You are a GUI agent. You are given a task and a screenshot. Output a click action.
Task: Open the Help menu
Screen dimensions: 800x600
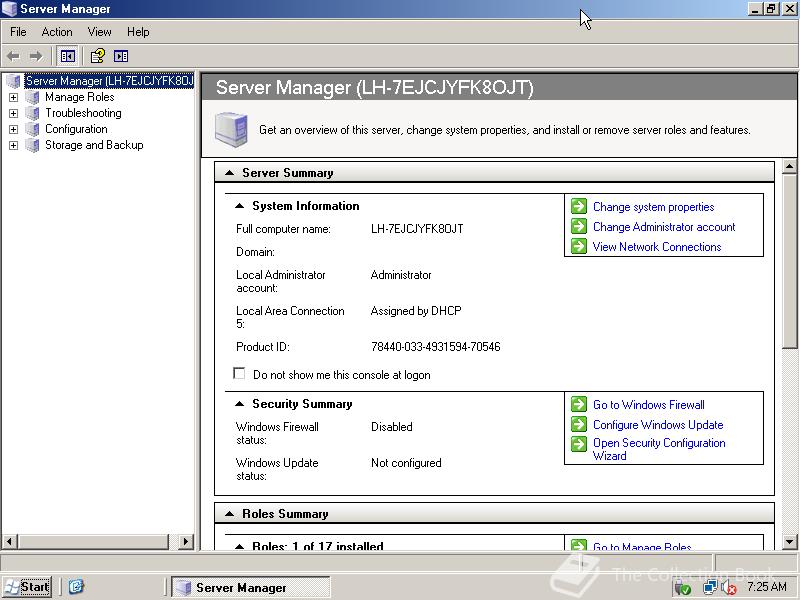coord(138,32)
